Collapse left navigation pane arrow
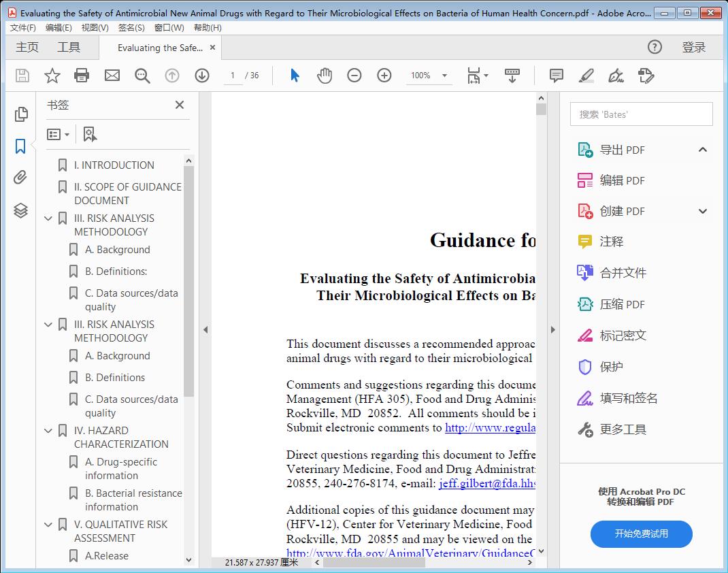Screen dimensions: 728x573 (x=205, y=329)
